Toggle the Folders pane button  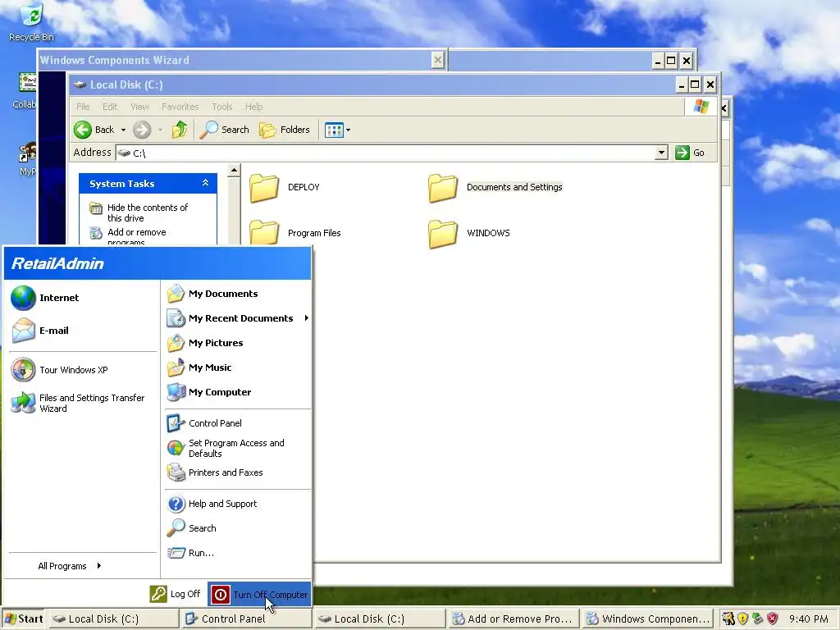285,130
